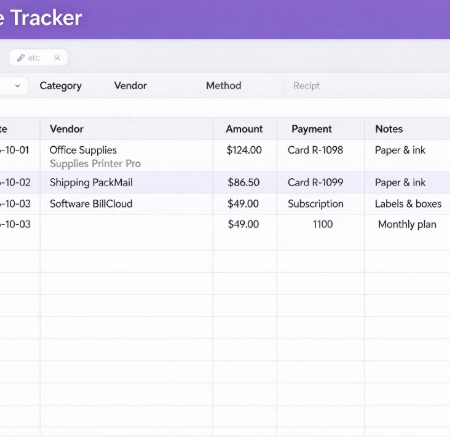450x437 pixels.
Task: Select the Office Supplies vendor cell
Action: point(83,150)
